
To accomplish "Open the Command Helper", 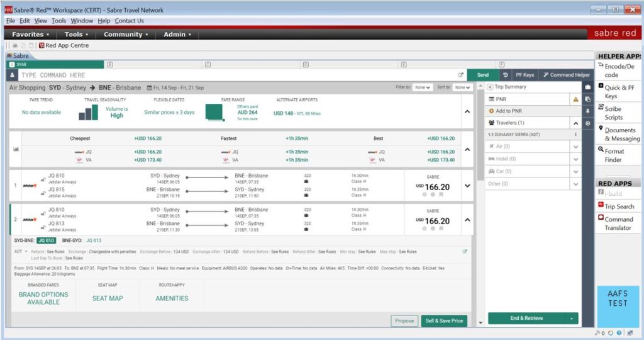I will tap(565, 75).
